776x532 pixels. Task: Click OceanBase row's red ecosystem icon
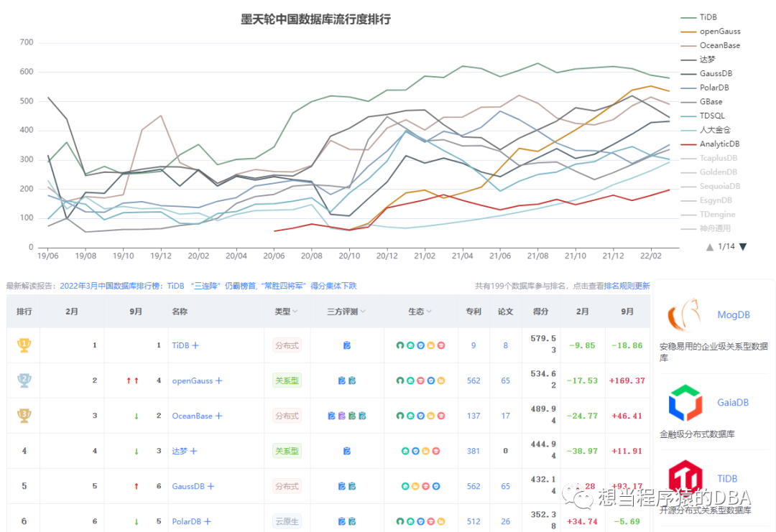pos(441,416)
